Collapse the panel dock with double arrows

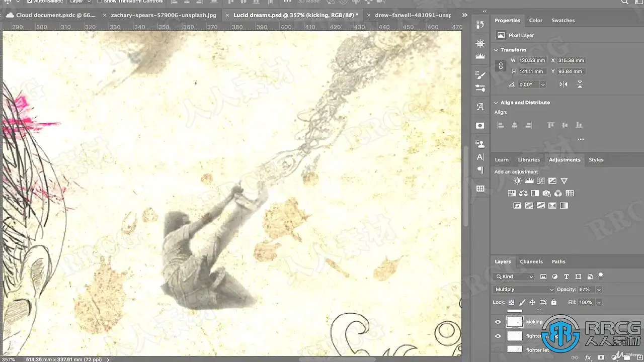485,11
